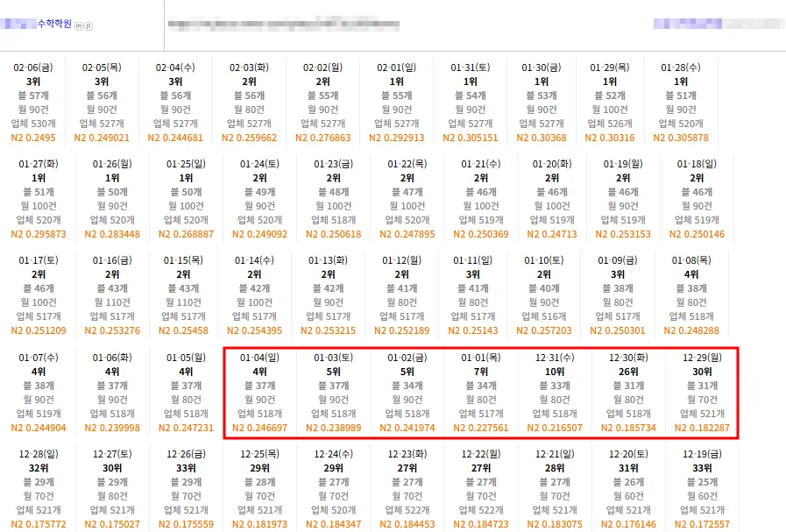Click the value N2 0.24713
The width and height of the screenshot is (786, 532).
tap(552, 234)
